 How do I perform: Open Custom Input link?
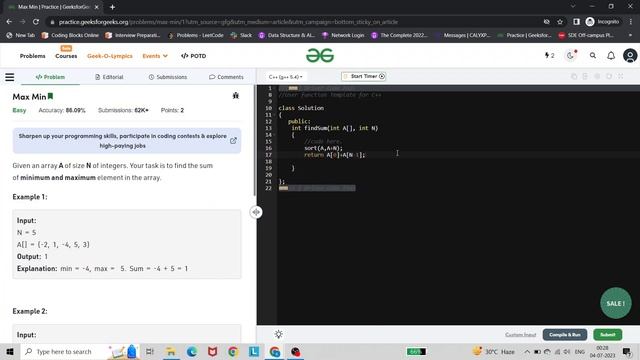point(520,335)
